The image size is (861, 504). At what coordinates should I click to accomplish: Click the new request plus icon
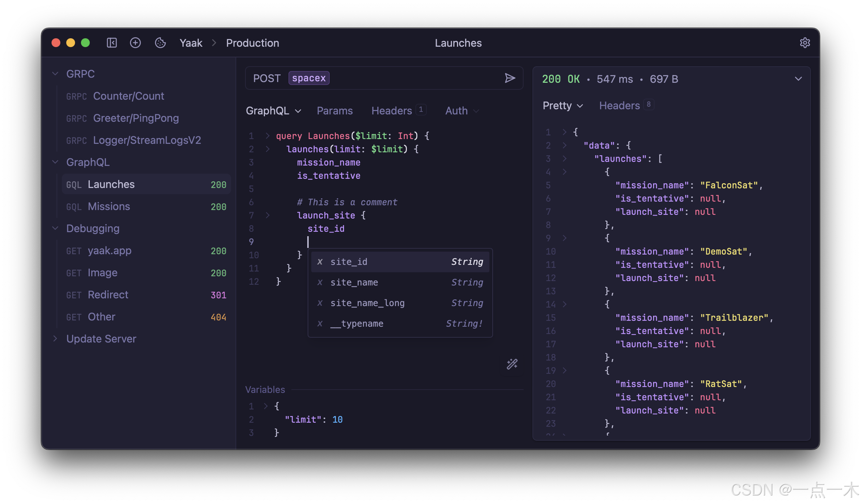[x=135, y=43]
